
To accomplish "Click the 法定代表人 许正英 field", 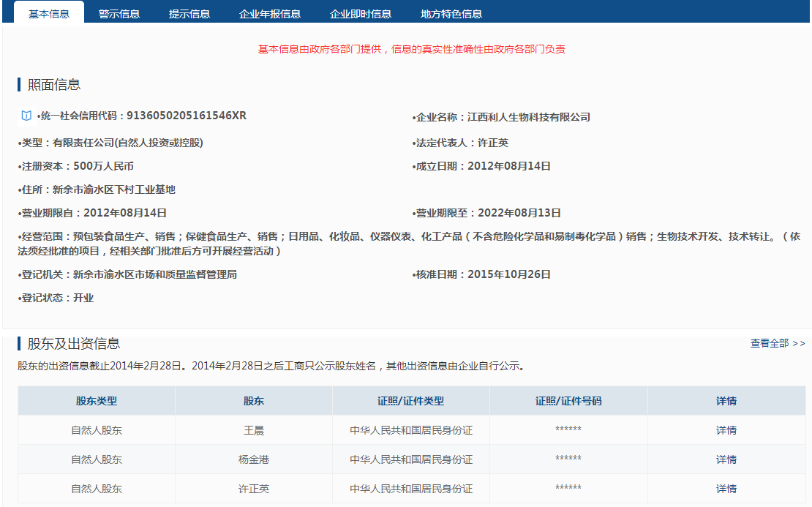I will pyautogui.click(x=460, y=143).
